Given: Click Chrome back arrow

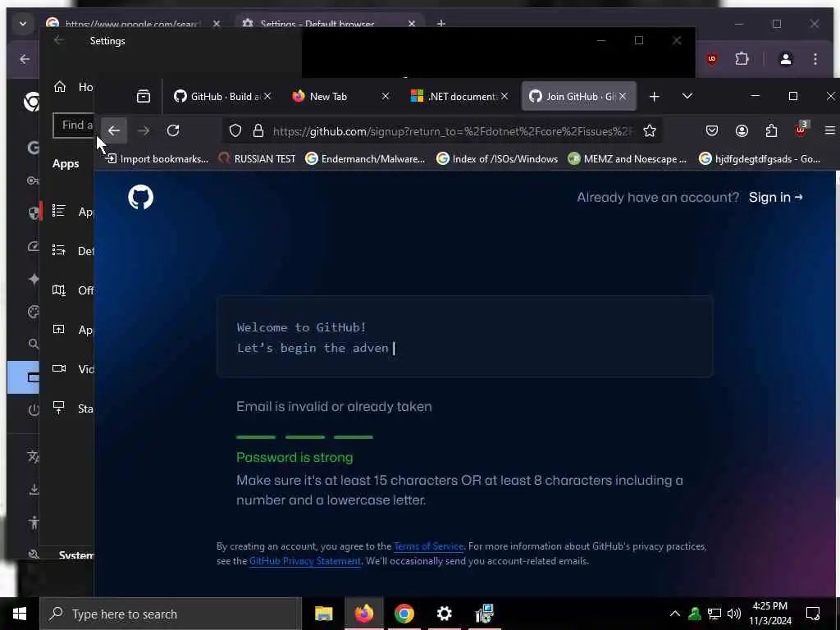Looking at the screenshot, I should pos(25,59).
